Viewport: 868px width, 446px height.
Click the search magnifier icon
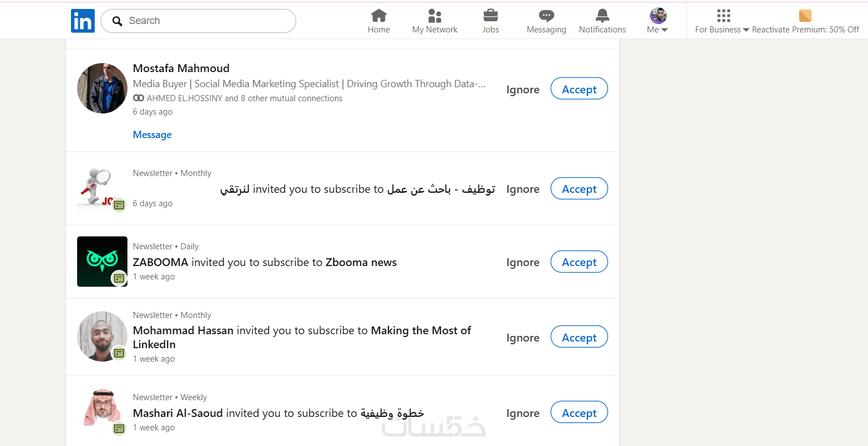[117, 21]
